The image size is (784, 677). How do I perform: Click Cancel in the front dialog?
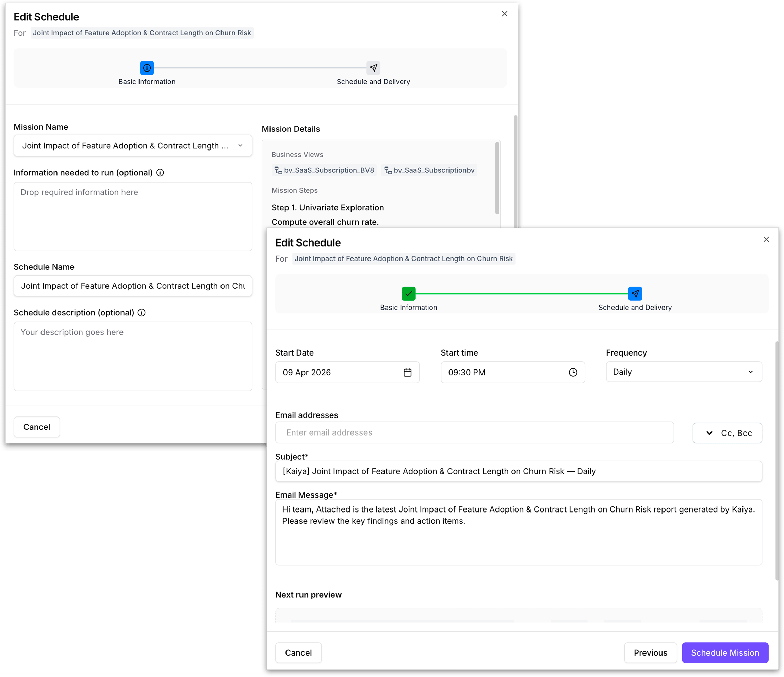tap(298, 653)
